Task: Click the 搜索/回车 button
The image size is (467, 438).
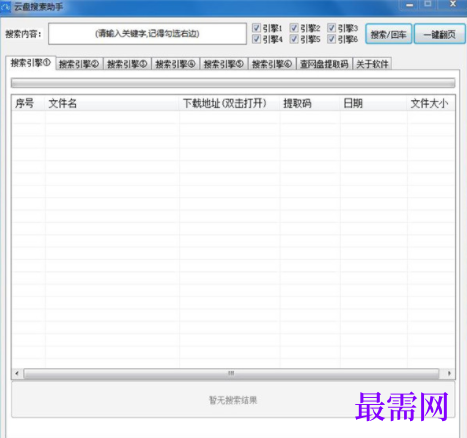Action: point(389,34)
